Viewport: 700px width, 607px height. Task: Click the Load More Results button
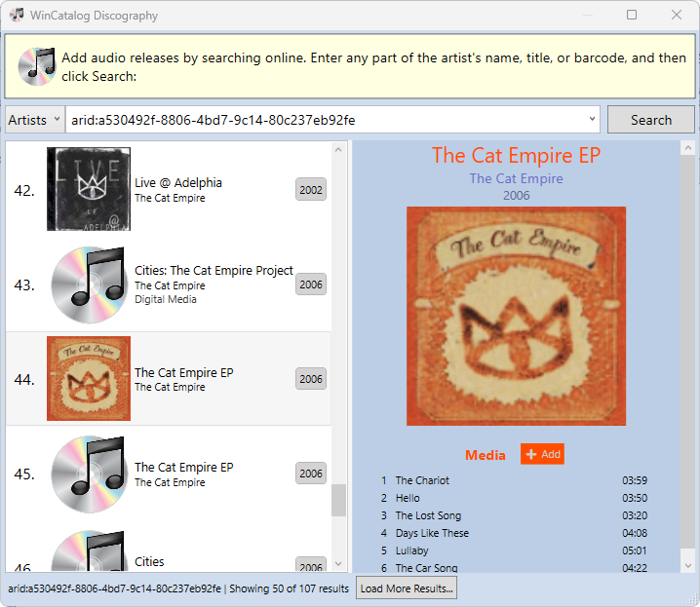(x=407, y=588)
